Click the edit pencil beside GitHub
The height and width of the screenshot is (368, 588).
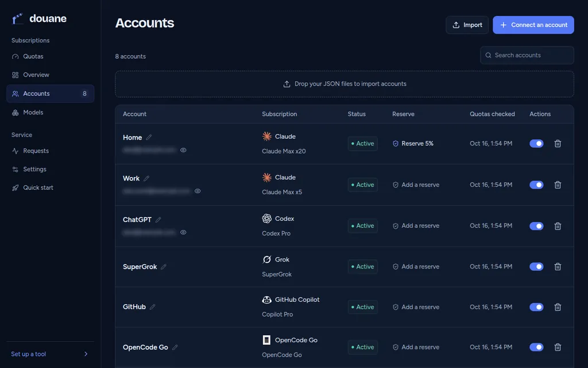click(x=152, y=307)
